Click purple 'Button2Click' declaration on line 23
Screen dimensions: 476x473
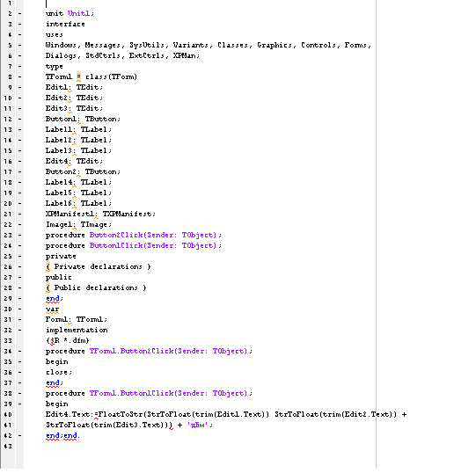tap(116, 235)
